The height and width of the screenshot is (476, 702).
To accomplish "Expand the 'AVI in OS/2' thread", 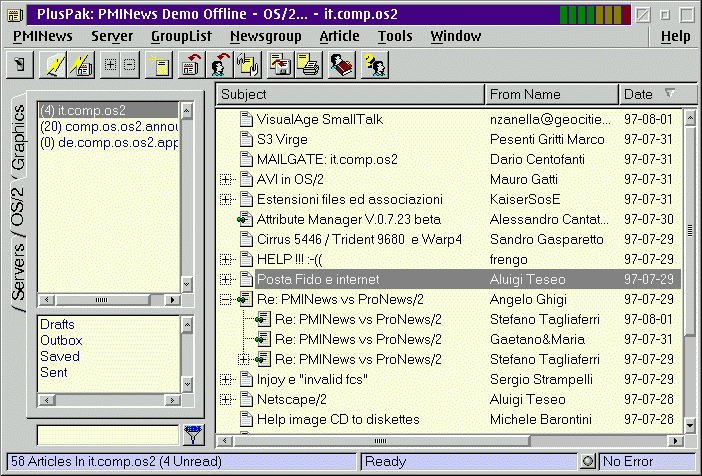I will (225, 179).
